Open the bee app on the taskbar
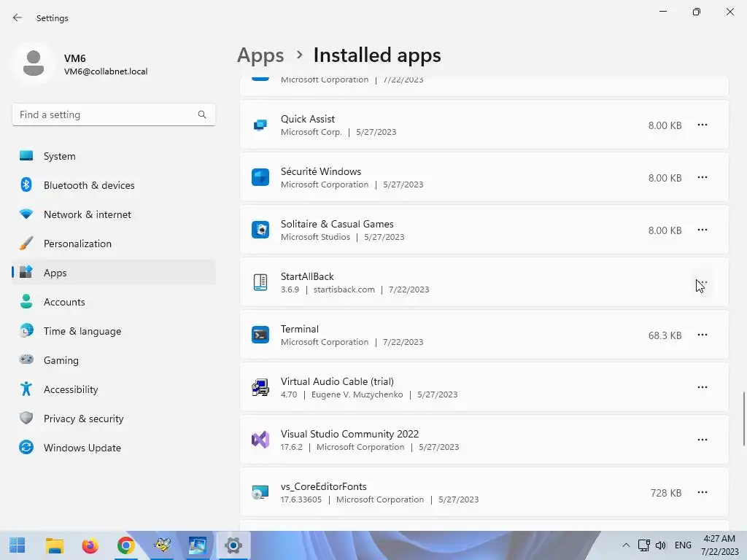This screenshot has height=560, width=747. [162, 545]
